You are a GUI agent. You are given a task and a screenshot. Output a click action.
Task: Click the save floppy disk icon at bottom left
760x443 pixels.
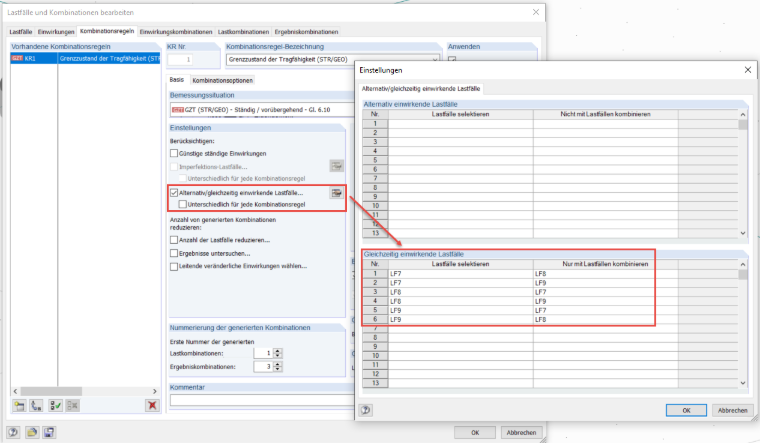pos(49,432)
